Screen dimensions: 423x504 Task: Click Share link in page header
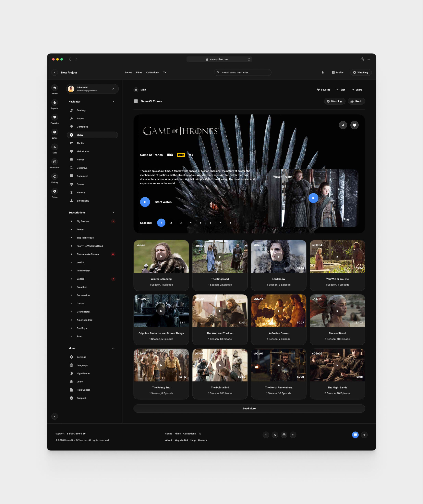[357, 90]
